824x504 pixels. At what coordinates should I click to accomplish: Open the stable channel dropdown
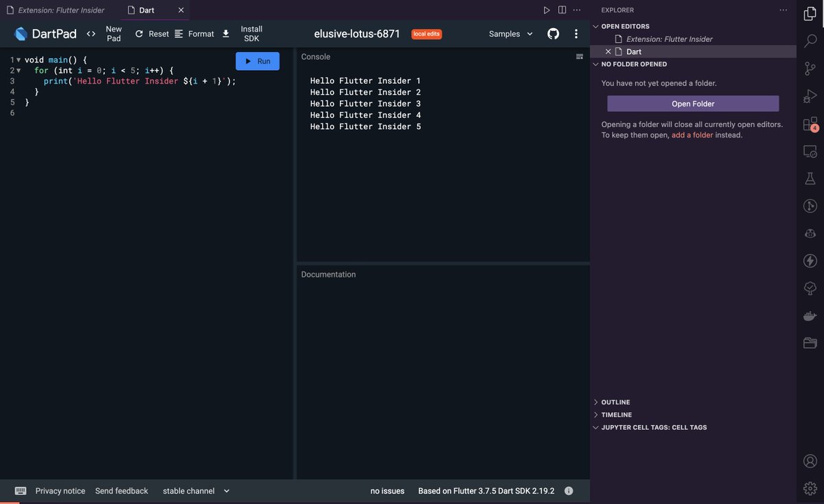click(196, 491)
